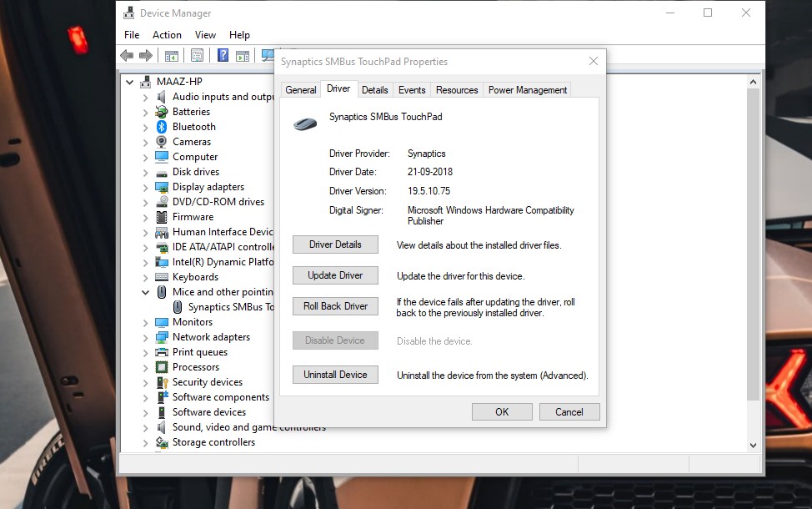Click the Display adapters category icon
The image size is (812, 509).
pyautogui.click(x=162, y=187)
